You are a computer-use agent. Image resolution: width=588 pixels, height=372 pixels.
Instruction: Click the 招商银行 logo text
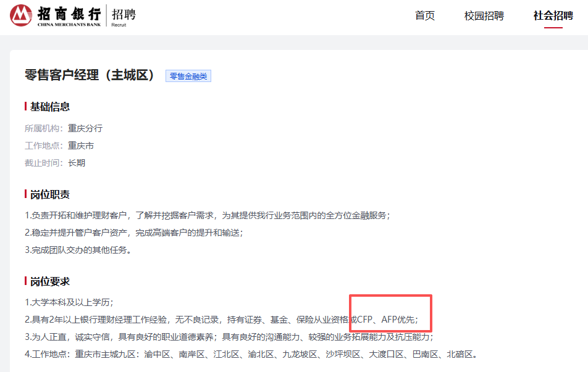coord(69,13)
